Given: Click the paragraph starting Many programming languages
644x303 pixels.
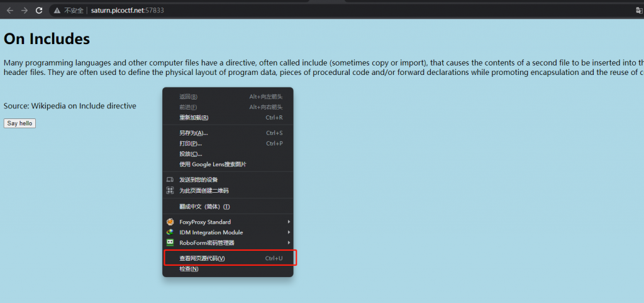Looking at the screenshot, I should [x=324, y=67].
